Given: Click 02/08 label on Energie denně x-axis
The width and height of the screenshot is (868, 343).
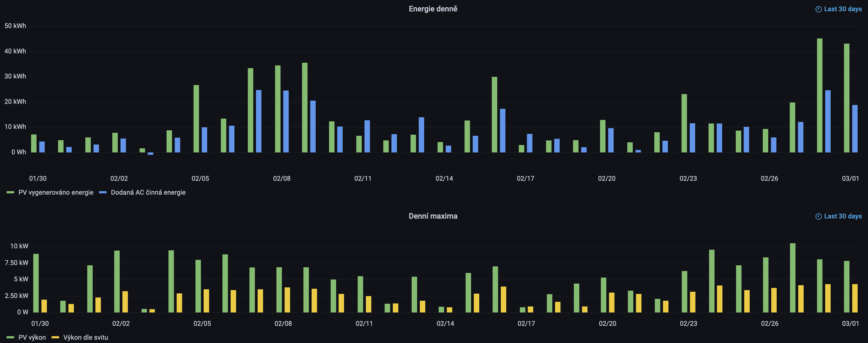Looking at the screenshot, I should pos(282,179).
